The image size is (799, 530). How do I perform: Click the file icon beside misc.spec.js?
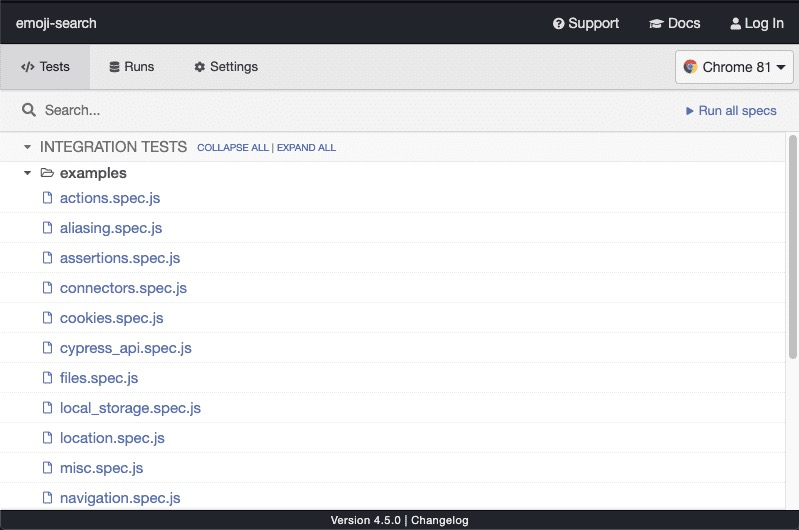pyautogui.click(x=47, y=468)
